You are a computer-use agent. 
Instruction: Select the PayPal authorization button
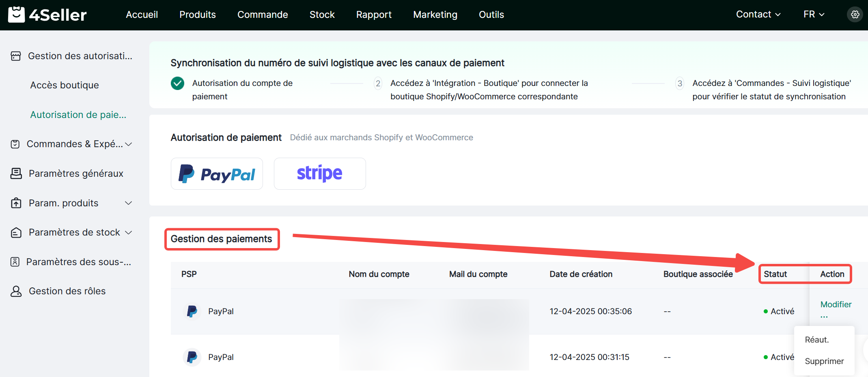coord(217,174)
